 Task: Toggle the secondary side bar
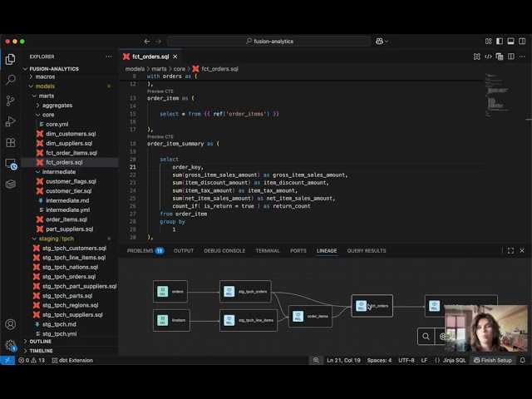pos(522,41)
